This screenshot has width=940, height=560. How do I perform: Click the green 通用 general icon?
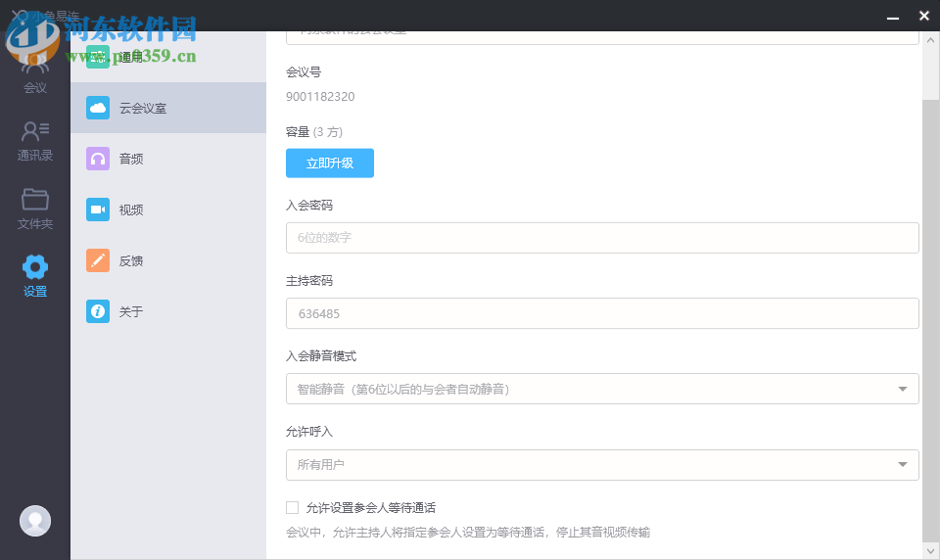tap(98, 57)
